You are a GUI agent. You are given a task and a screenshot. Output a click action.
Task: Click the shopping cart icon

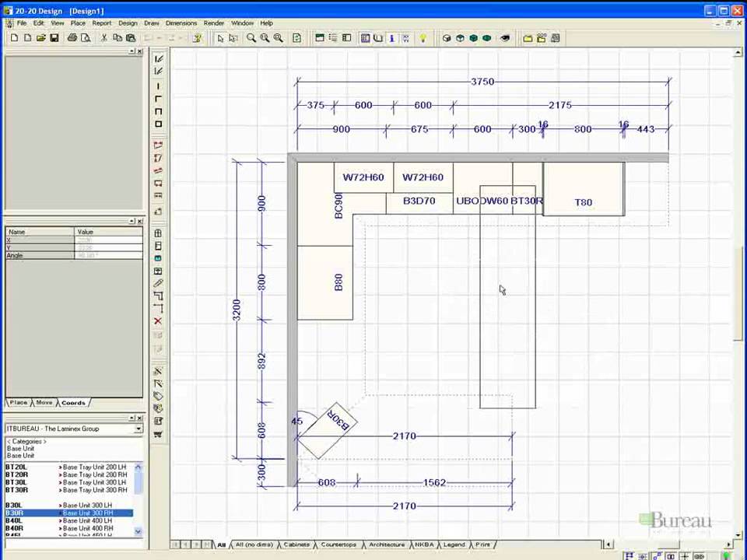[158, 434]
